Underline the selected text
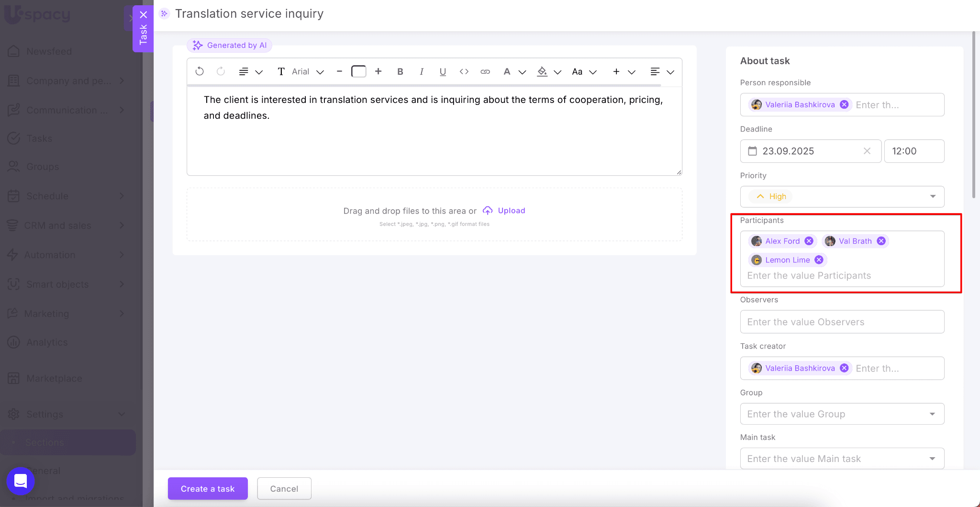Image resolution: width=980 pixels, height=507 pixels. coord(443,71)
